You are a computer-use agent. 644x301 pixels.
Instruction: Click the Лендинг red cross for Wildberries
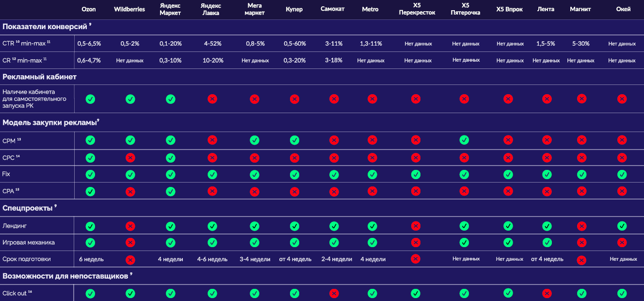(130, 226)
